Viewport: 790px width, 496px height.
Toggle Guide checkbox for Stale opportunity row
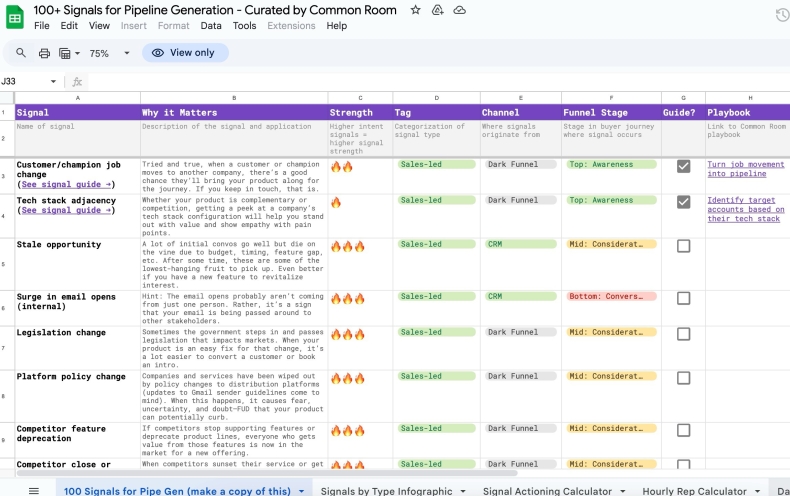[x=683, y=246]
